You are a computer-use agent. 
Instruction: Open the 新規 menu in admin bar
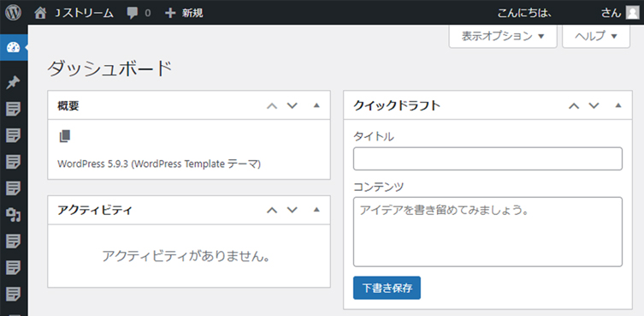tap(184, 13)
